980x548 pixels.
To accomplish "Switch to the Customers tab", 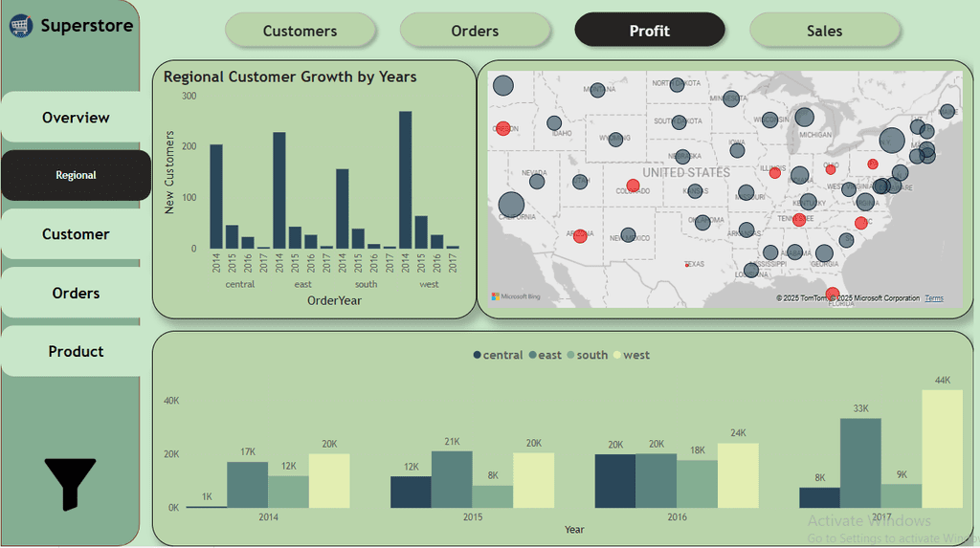I will [x=300, y=31].
